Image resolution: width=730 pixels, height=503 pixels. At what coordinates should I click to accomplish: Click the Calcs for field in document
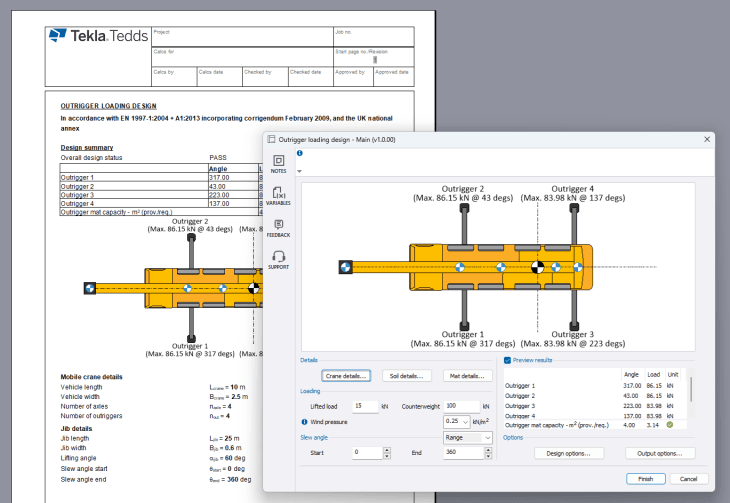(243, 57)
